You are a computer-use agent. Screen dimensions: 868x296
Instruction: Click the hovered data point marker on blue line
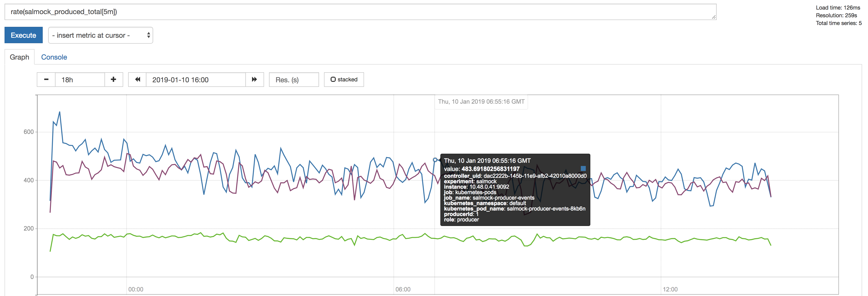coord(435,160)
